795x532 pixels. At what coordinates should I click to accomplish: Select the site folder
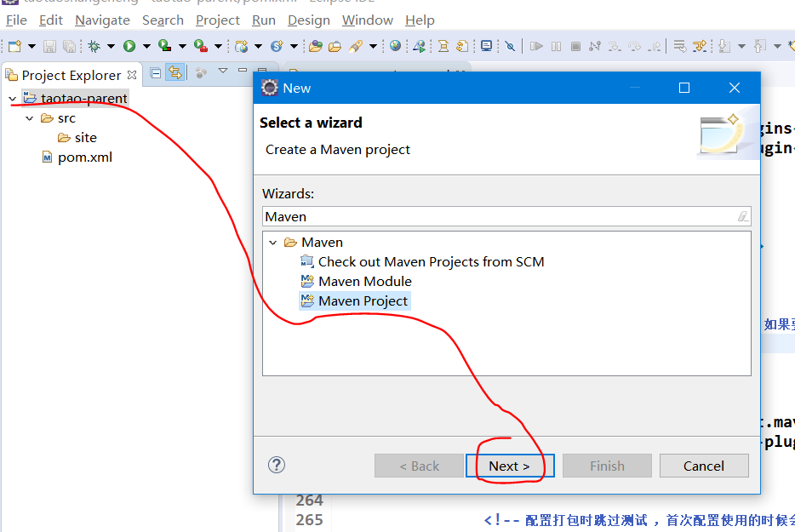tap(85, 137)
